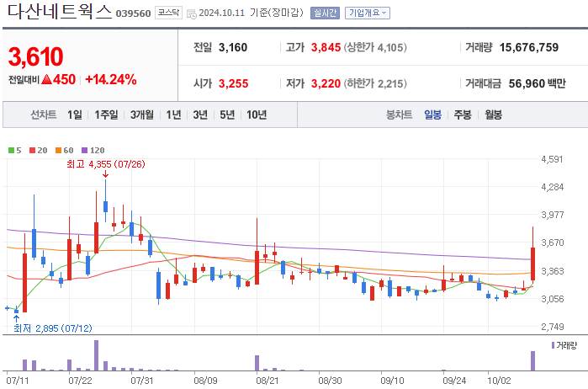This screenshot has width=588, height=389.
Task: Click the stock code 039560
Action: 133,13
